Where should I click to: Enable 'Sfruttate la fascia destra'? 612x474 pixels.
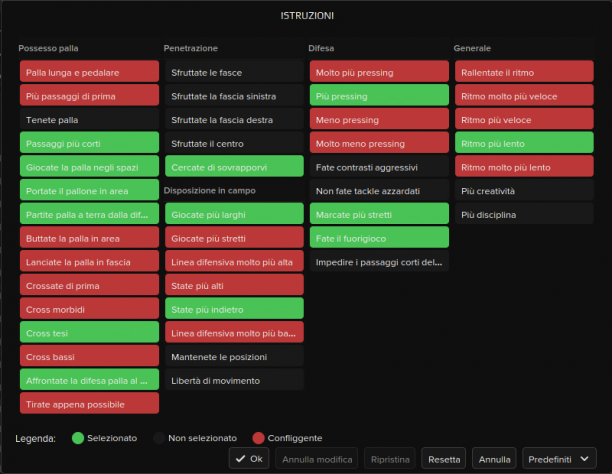coord(234,119)
